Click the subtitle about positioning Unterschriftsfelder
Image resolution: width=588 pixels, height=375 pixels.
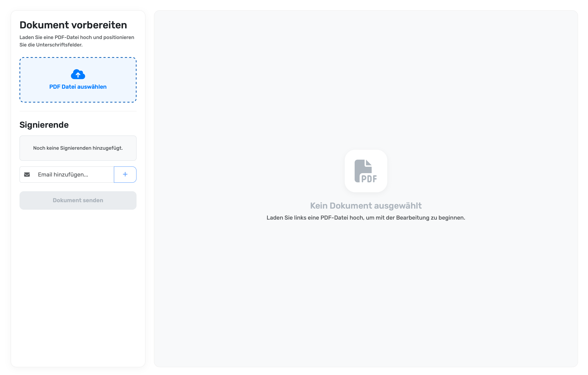77,41
